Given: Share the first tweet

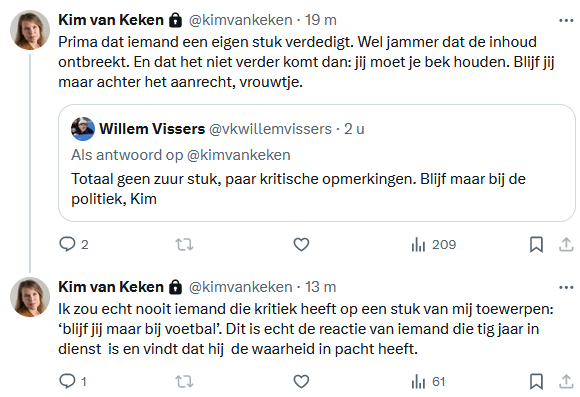Looking at the screenshot, I should click(x=566, y=245).
